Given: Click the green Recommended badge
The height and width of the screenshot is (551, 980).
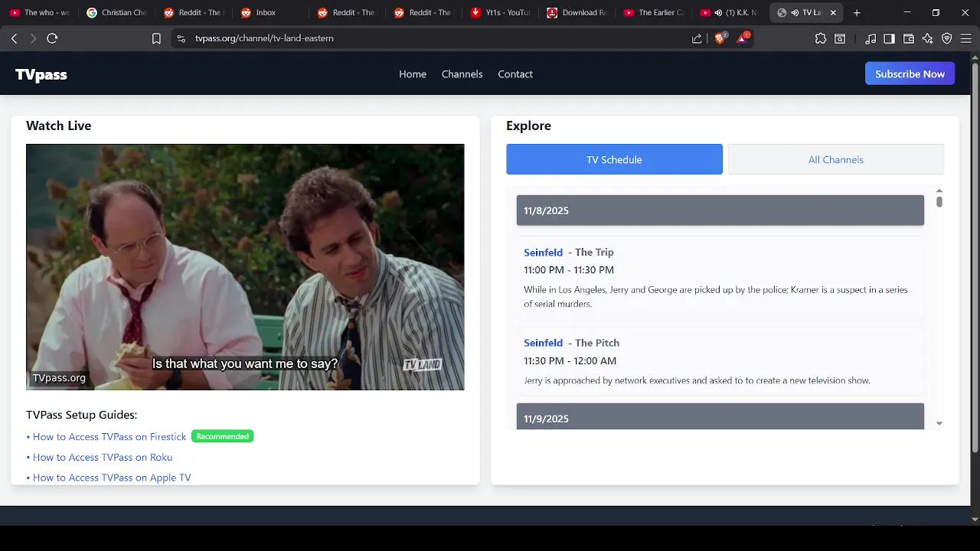Looking at the screenshot, I should [x=222, y=436].
